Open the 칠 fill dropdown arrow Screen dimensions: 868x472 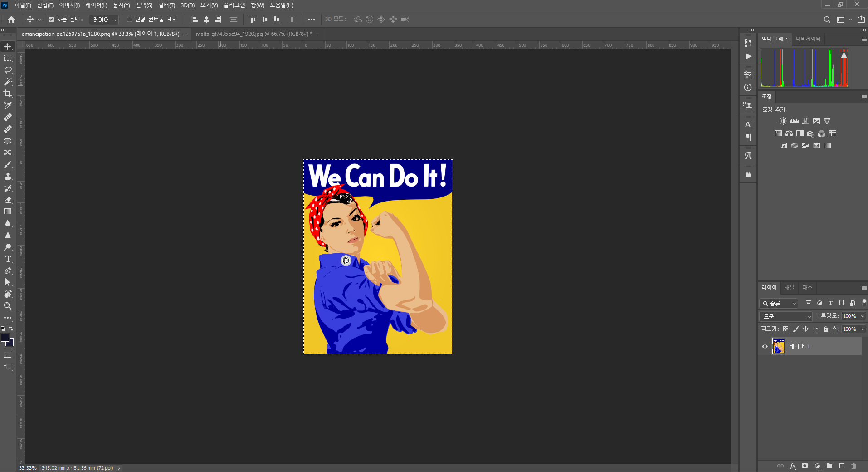tap(863, 329)
